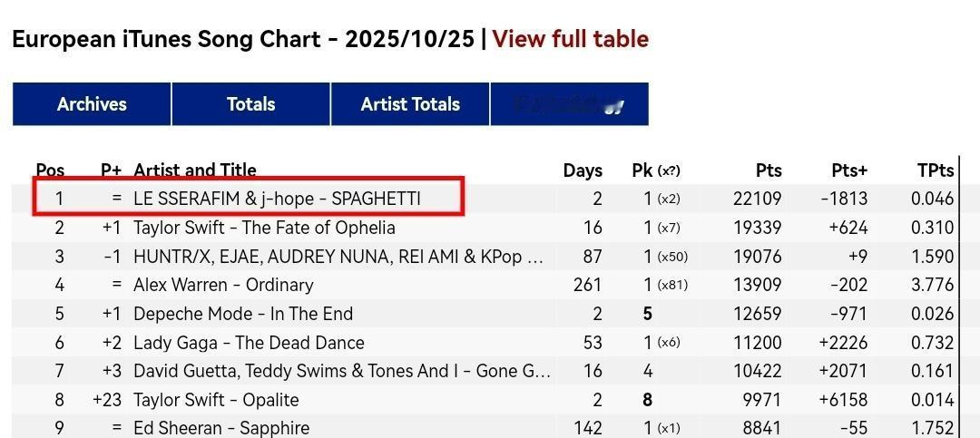This screenshot has height=438, width=980.
Task: Open Taylor Swift - The Fate of Ophelia
Action: click(264, 228)
